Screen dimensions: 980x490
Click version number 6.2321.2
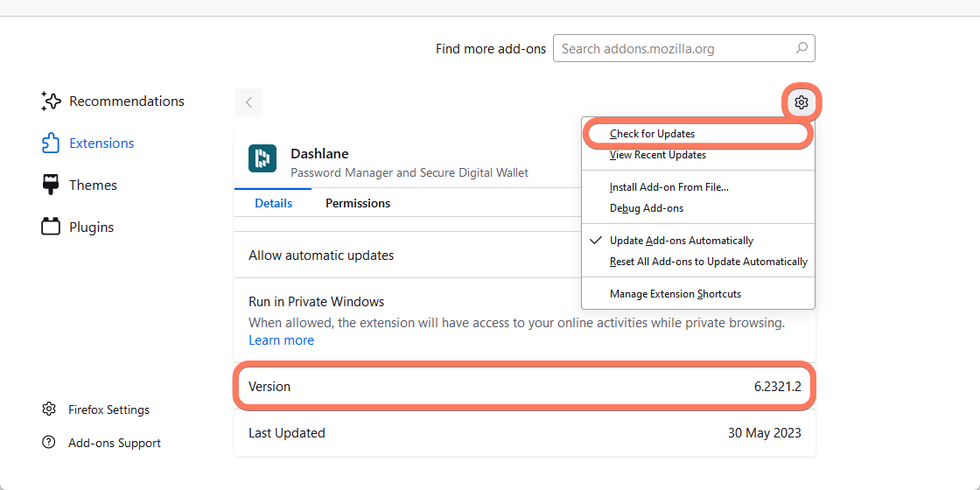click(778, 386)
